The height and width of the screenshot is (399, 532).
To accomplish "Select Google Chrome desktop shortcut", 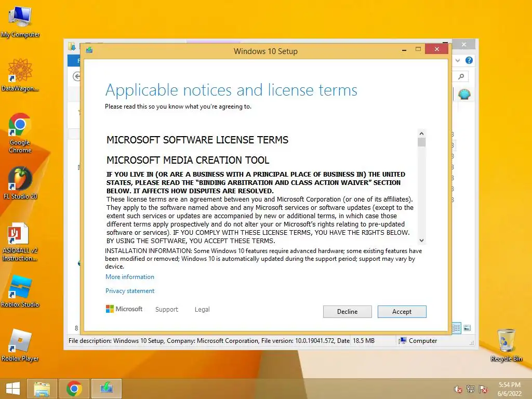I will (20, 133).
